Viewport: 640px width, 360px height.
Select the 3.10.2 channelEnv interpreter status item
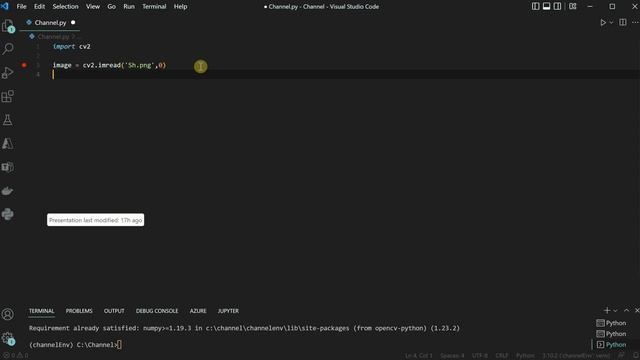576,356
